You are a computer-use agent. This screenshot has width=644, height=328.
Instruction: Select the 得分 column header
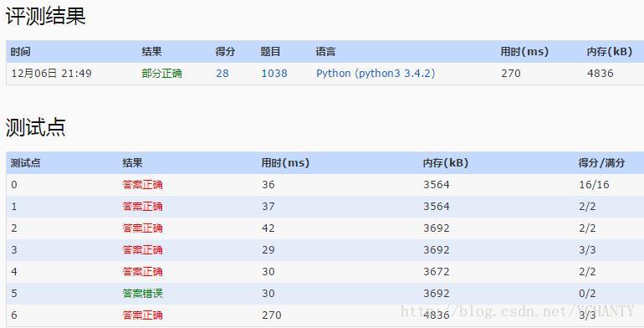tap(225, 52)
